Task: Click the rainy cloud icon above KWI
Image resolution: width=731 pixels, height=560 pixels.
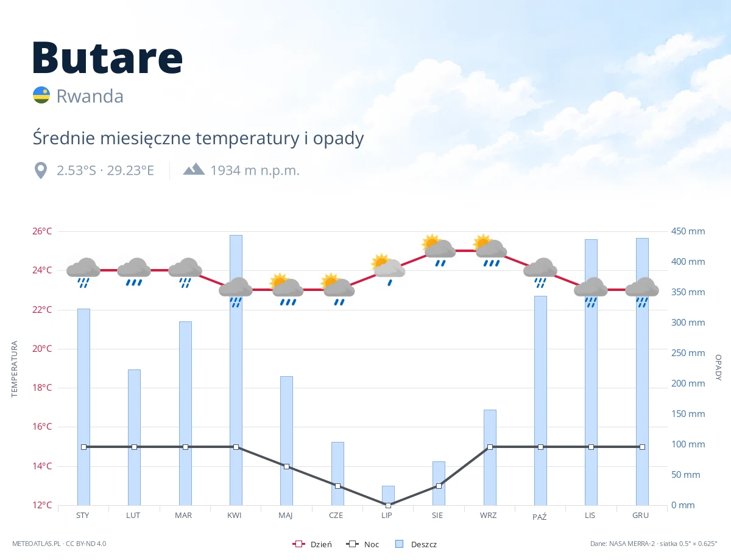Action: point(236,292)
